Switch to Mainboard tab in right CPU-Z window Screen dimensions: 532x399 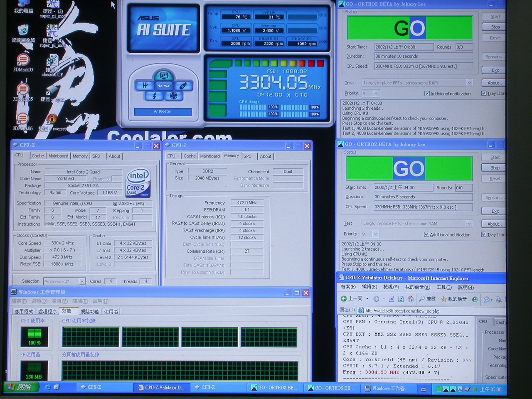[x=210, y=156]
